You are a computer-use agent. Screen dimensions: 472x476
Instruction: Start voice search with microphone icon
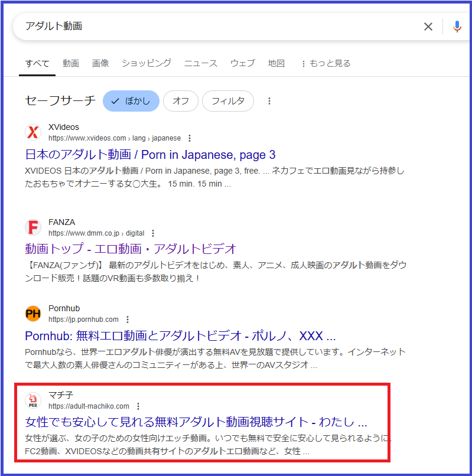tap(457, 27)
